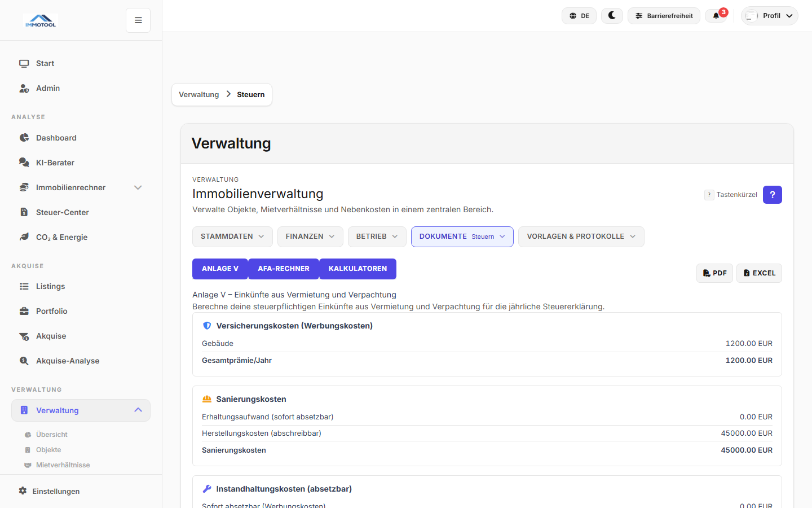Open the notifications bell
This screenshot has height=508, width=812.
coord(716,16)
